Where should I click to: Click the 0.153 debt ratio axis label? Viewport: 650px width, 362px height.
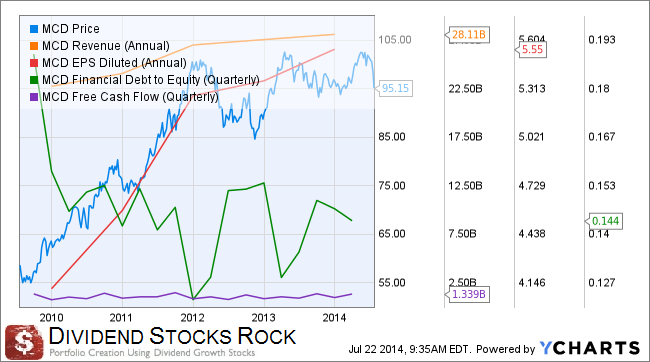pos(601,186)
